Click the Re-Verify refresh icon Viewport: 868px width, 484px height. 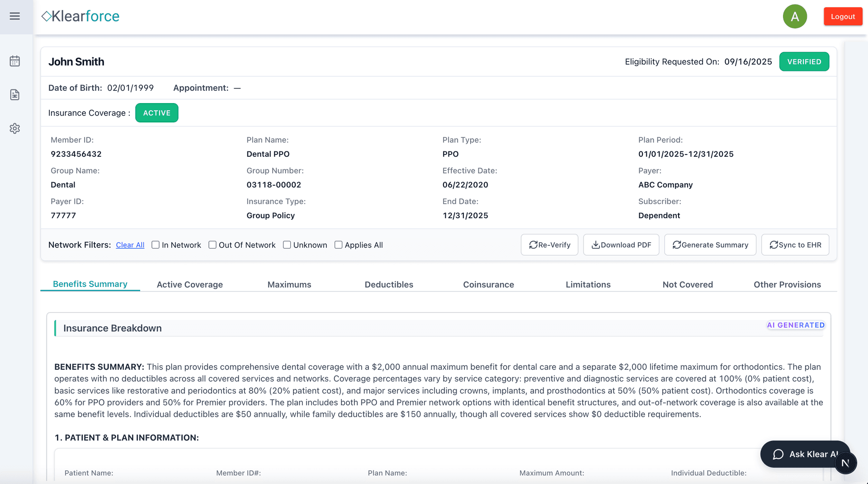533,244
